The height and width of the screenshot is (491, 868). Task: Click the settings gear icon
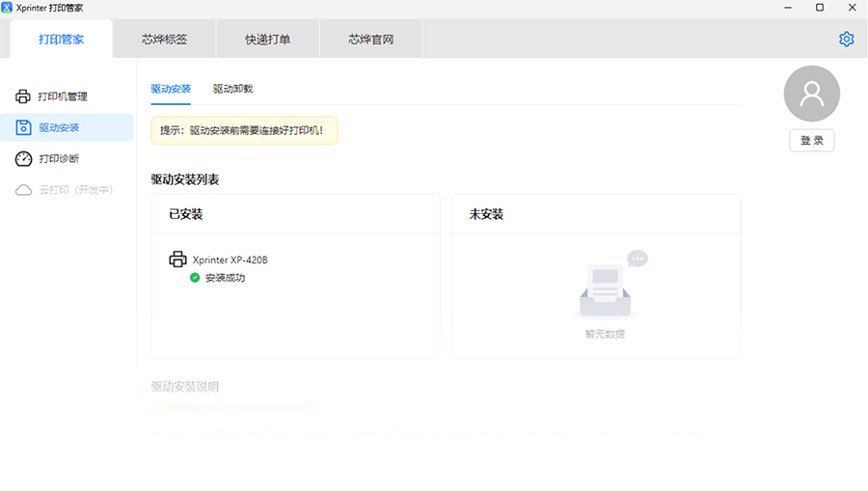(x=846, y=40)
